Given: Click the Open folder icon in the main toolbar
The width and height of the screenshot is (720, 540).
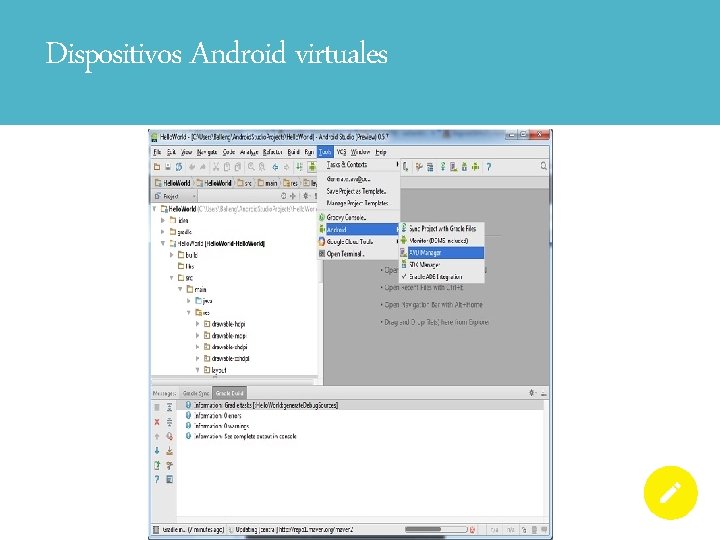Looking at the screenshot, I should coord(157,167).
